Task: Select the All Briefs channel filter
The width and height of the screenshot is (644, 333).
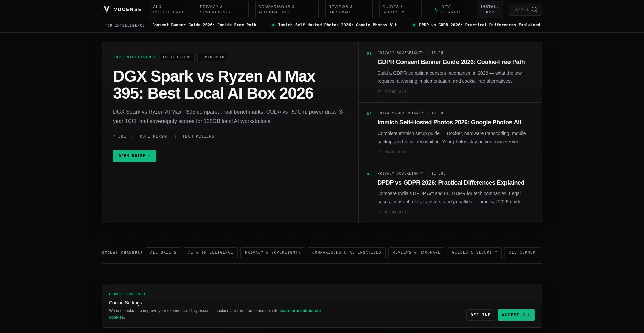Action: tap(163, 253)
